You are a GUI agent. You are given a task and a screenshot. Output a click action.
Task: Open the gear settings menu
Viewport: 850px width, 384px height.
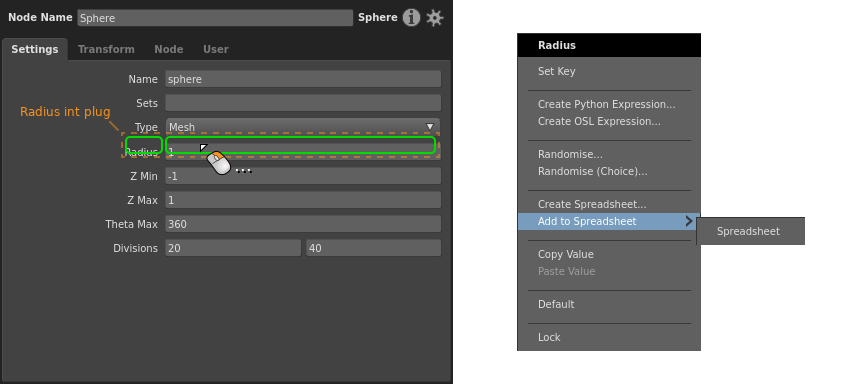(x=434, y=18)
